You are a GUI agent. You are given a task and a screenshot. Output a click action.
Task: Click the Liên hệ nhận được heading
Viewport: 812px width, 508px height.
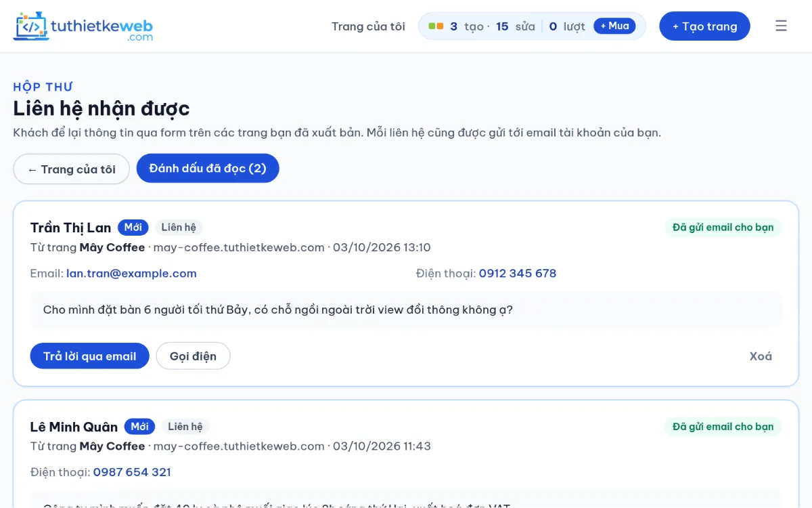(101, 108)
